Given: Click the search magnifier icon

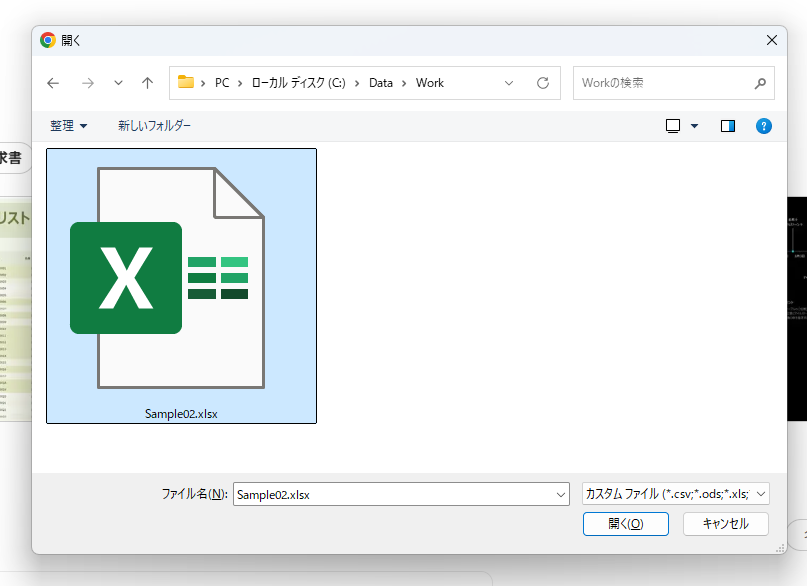Looking at the screenshot, I should tap(760, 83).
